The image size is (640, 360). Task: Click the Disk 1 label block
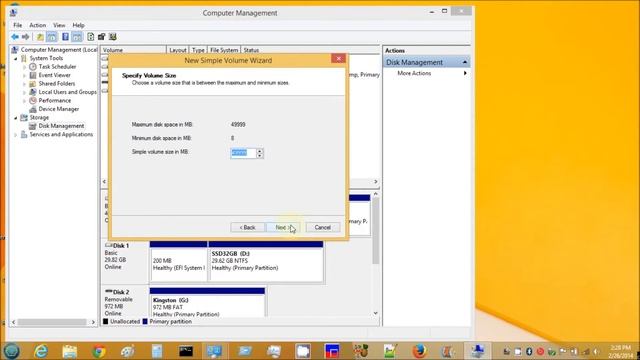point(124,261)
